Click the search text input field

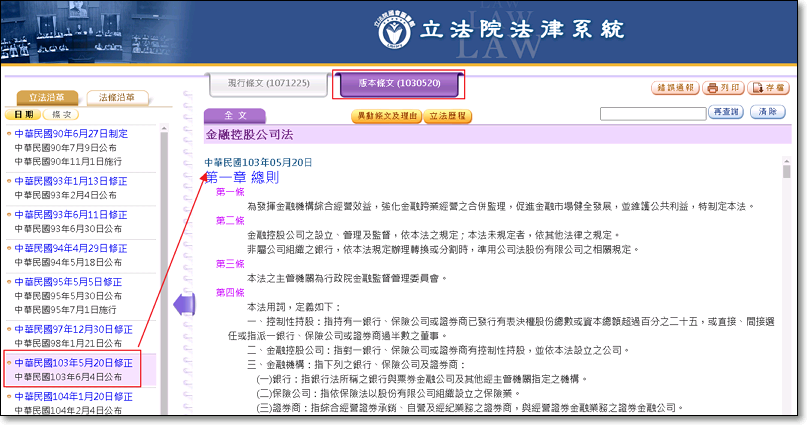click(653, 113)
